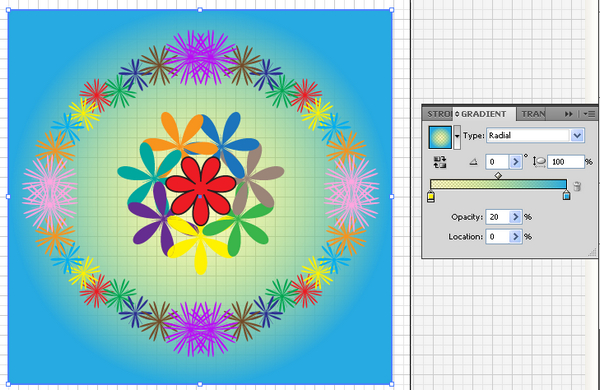Click the gradient fill thumbnail swatch

click(440, 137)
